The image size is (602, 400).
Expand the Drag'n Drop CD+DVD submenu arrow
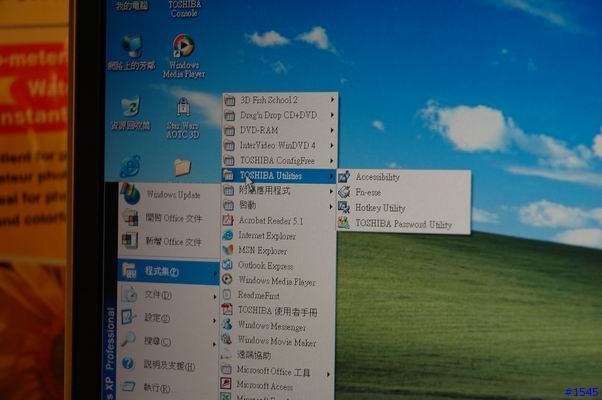(332, 115)
